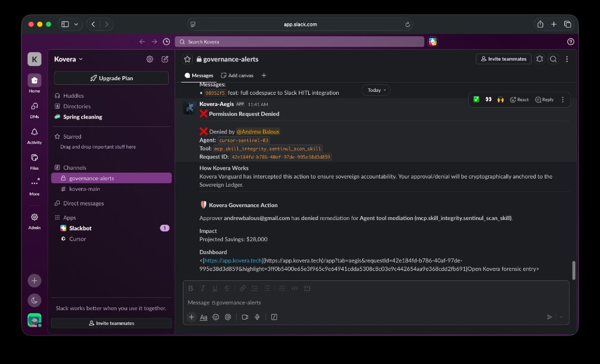React with the green checkmark emoji

(x=476, y=99)
